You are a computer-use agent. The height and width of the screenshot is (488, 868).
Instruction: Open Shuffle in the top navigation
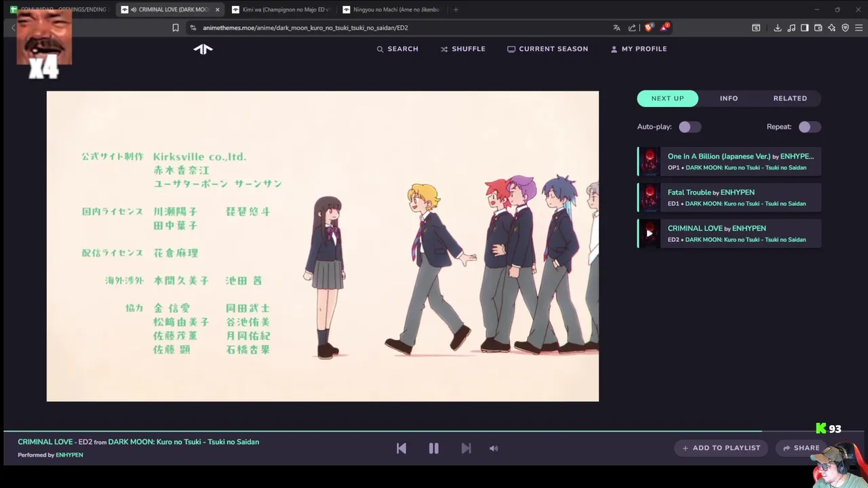coord(463,49)
